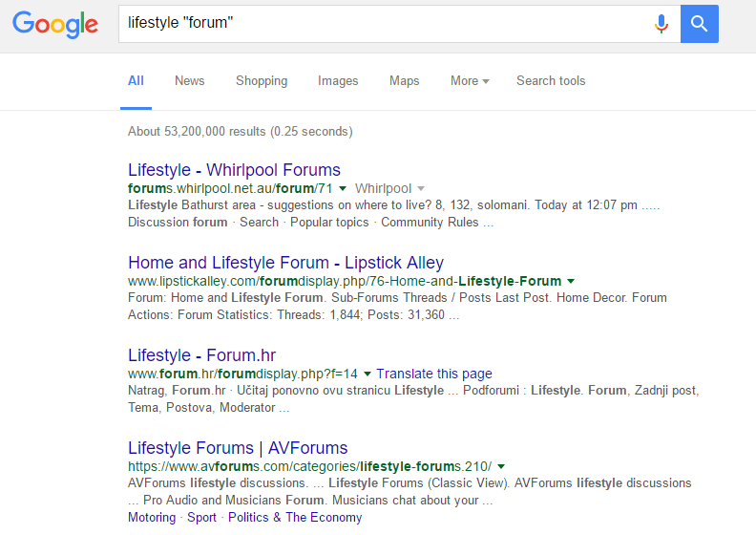Expand arrow beside lipstickalley.com URL
756x535 pixels.
point(571,281)
